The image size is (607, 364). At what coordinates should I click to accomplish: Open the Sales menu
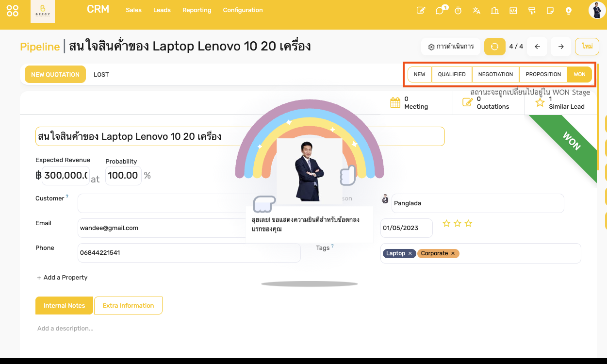pyautogui.click(x=133, y=10)
